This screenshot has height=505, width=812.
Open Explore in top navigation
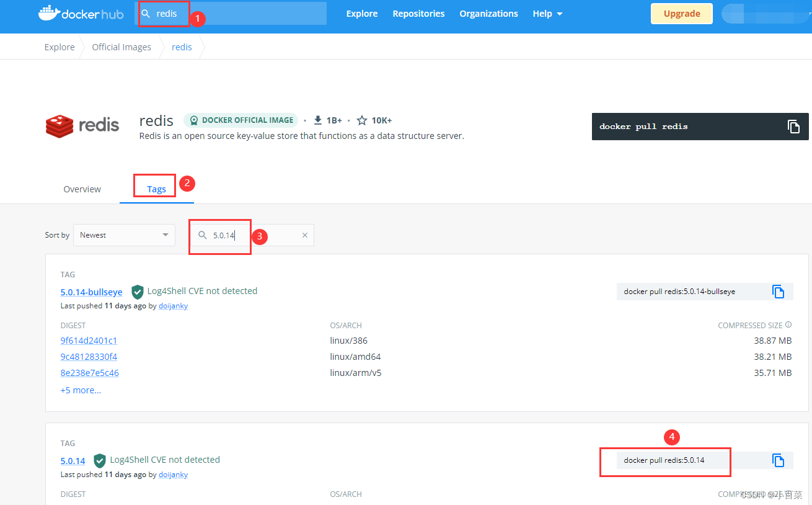click(x=362, y=14)
